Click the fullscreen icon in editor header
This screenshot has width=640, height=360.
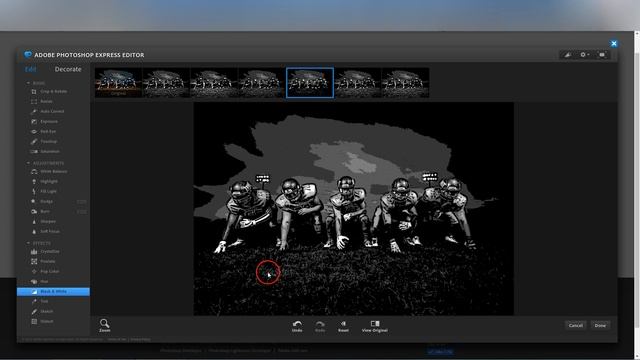click(x=602, y=55)
